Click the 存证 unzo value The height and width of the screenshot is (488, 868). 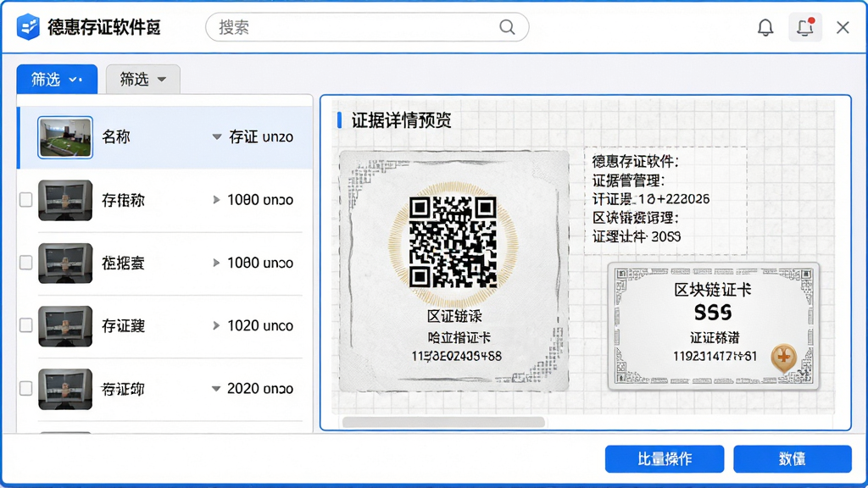pyautogui.click(x=261, y=136)
